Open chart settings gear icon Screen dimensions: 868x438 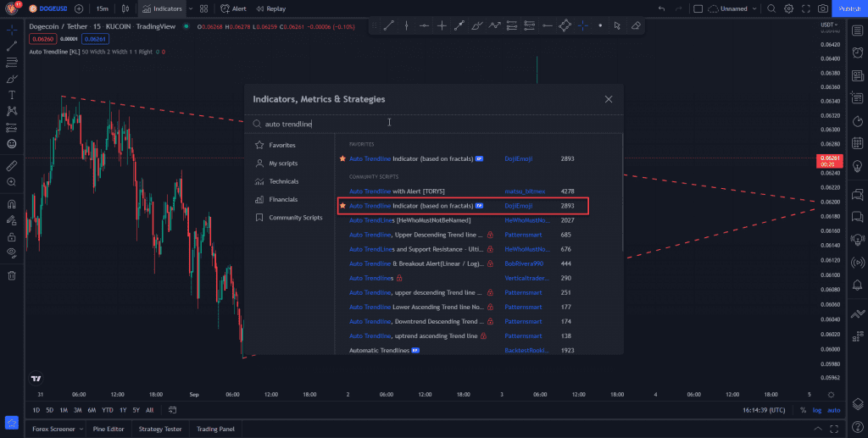point(788,8)
